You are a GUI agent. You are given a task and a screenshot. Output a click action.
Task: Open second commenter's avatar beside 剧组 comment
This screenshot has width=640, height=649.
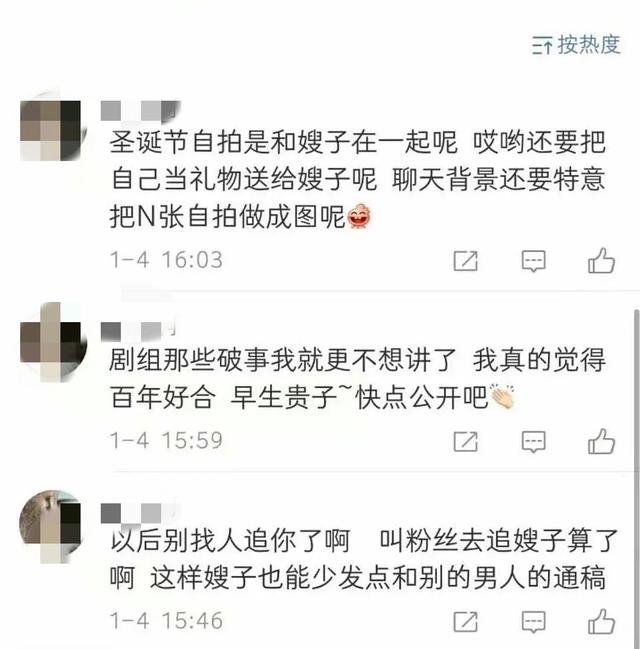(53, 342)
